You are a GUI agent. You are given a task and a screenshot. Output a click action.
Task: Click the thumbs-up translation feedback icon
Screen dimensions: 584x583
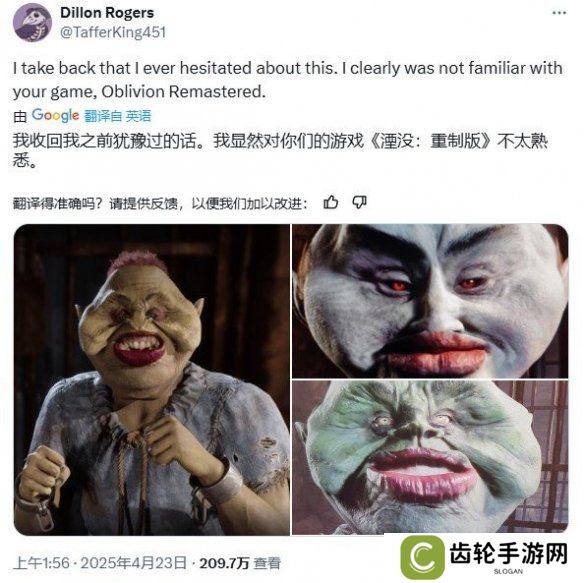[x=331, y=202]
